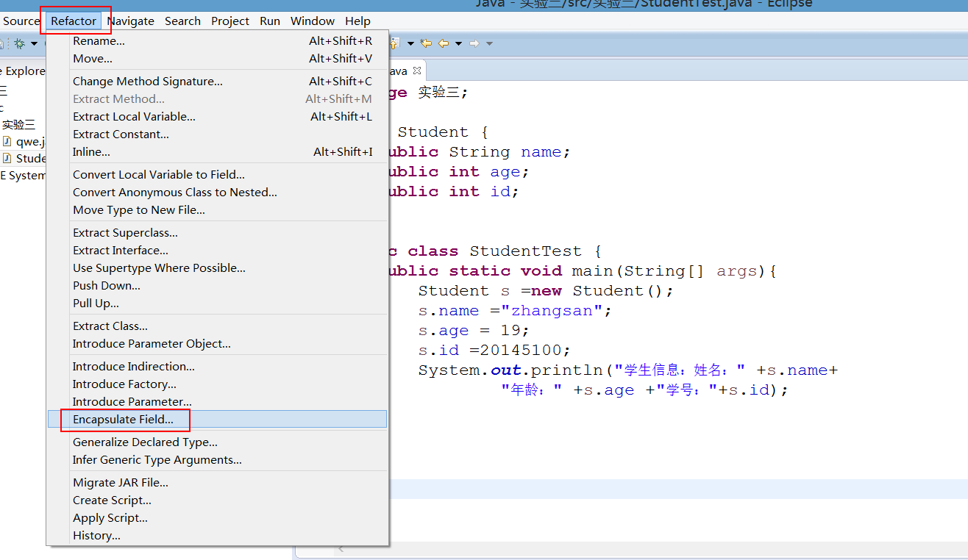Image resolution: width=968 pixels, height=560 pixels.
Task: Choose Apply Script...
Action: pos(217,518)
